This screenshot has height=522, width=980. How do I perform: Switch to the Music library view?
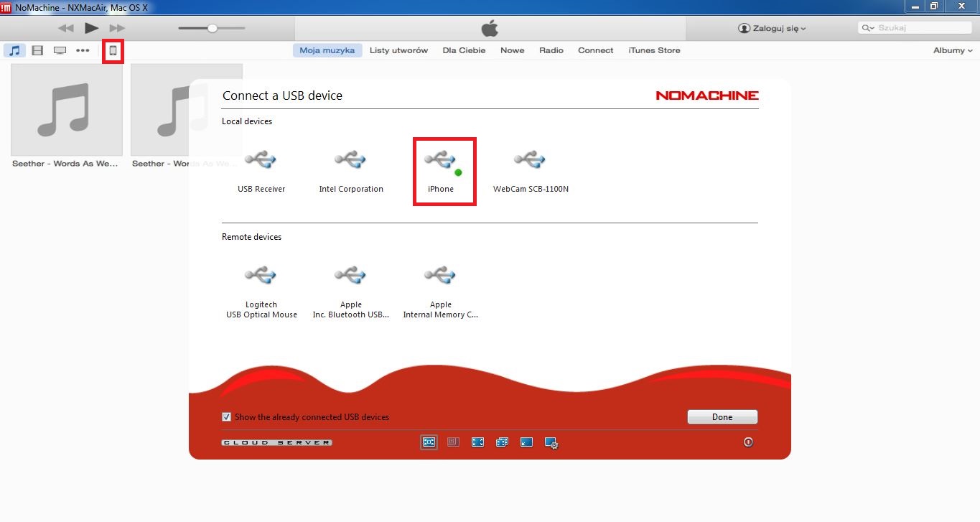[15, 50]
